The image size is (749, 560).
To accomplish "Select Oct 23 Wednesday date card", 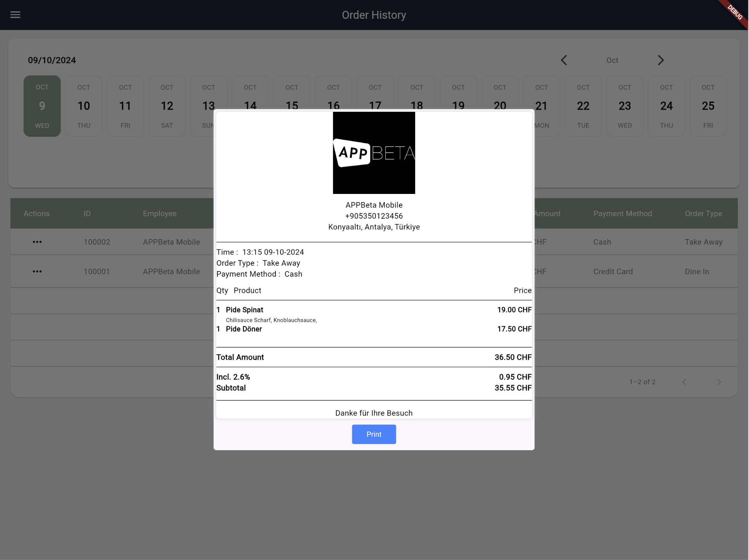I will 625,106.
